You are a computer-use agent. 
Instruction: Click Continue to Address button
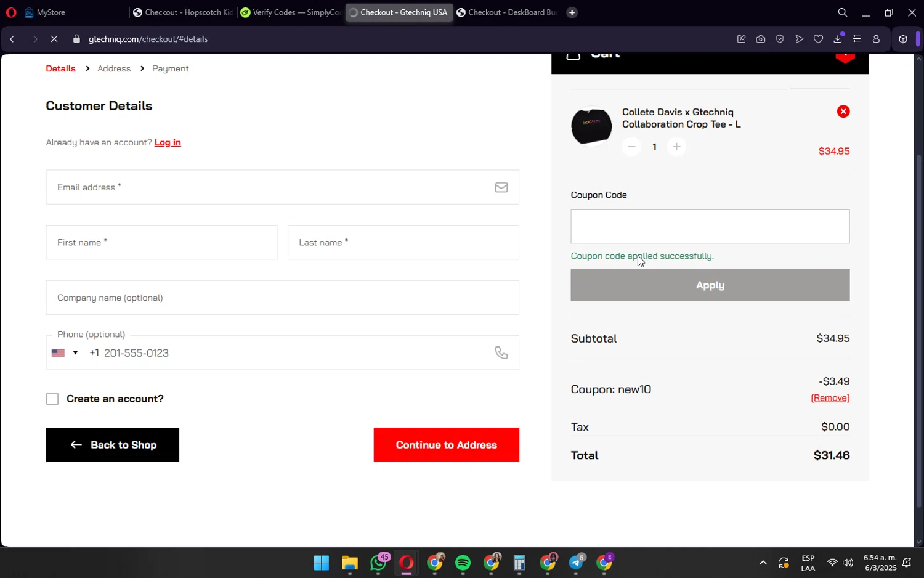tap(446, 445)
